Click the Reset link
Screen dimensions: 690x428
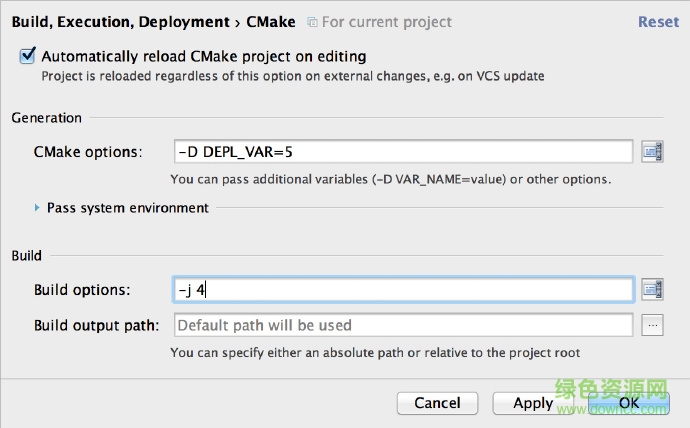(658, 21)
